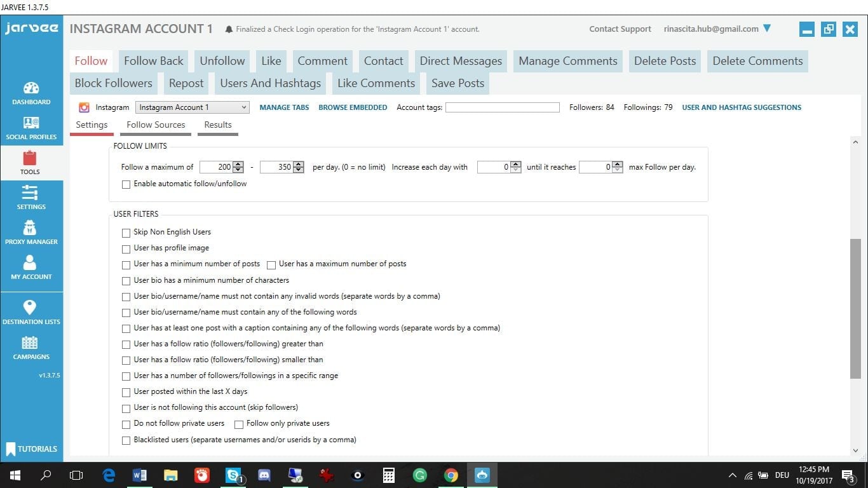Open the Dashboard icon in sidebar

(x=31, y=88)
